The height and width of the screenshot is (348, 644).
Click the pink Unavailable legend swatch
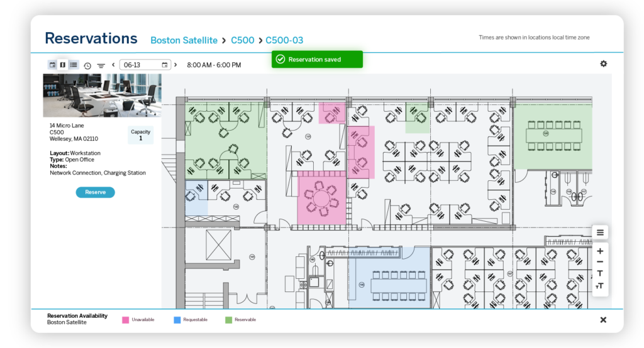(x=125, y=320)
